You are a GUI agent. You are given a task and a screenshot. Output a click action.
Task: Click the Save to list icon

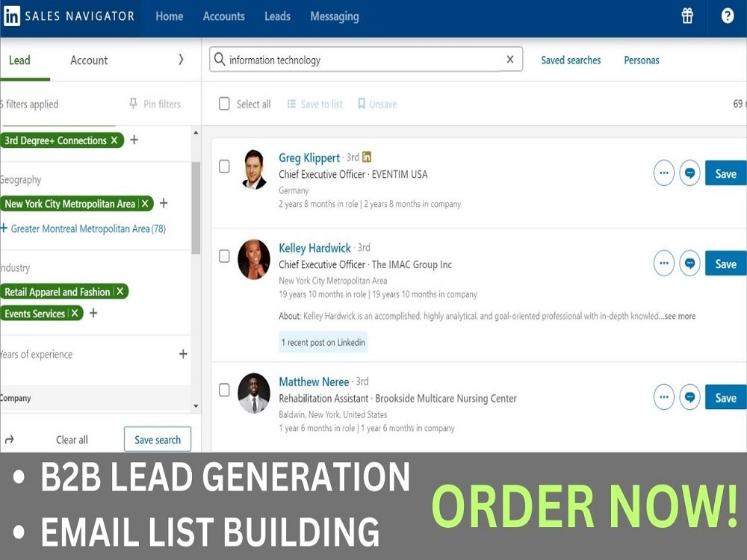(291, 103)
